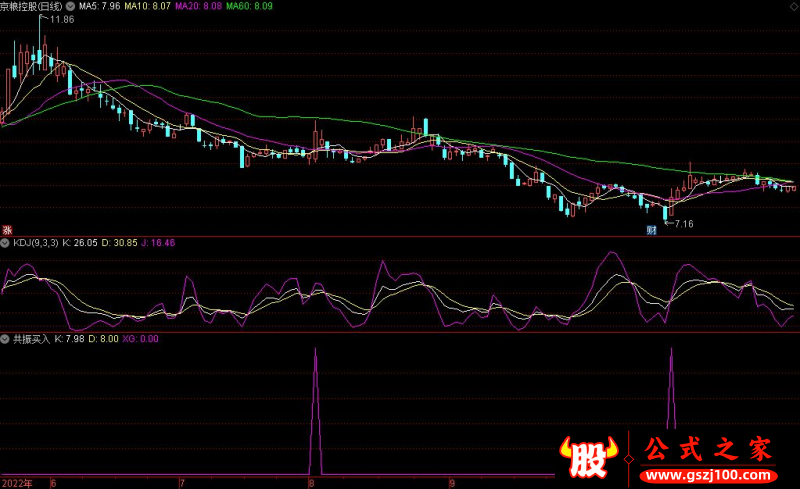Click the 2022年 label on time axis
Viewport: 800px width, 489px height.
click(x=16, y=482)
